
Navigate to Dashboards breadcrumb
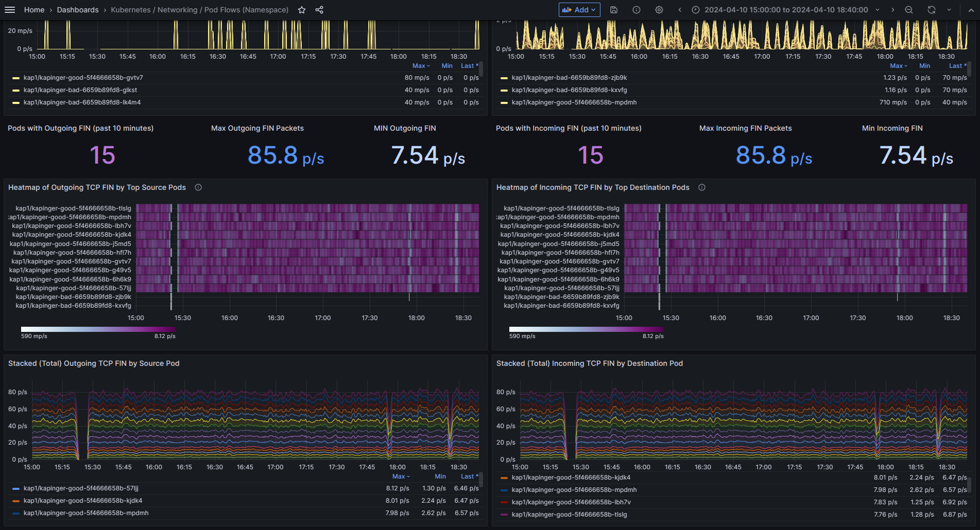coord(78,10)
